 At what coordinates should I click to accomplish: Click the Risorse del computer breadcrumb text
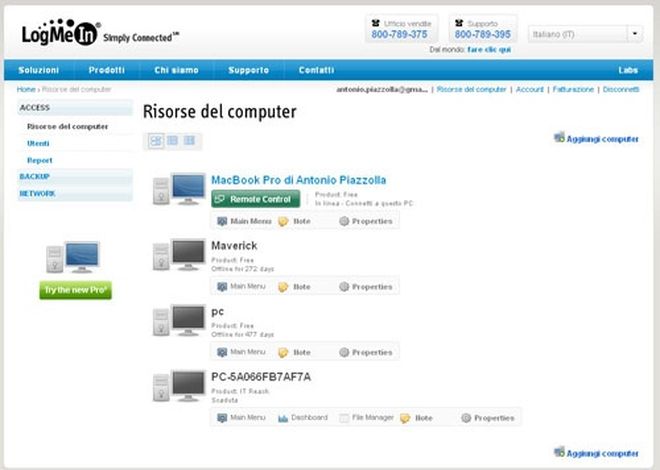[77, 89]
